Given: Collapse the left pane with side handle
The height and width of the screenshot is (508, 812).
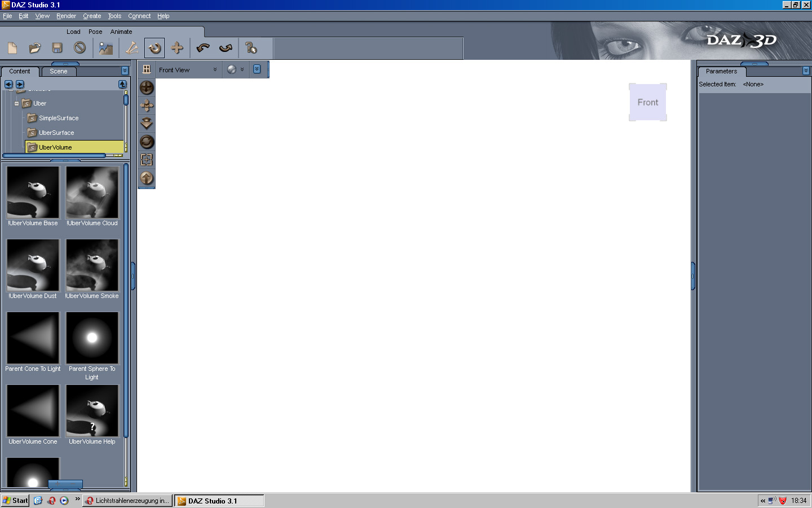Looking at the screenshot, I should pyautogui.click(x=133, y=276).
